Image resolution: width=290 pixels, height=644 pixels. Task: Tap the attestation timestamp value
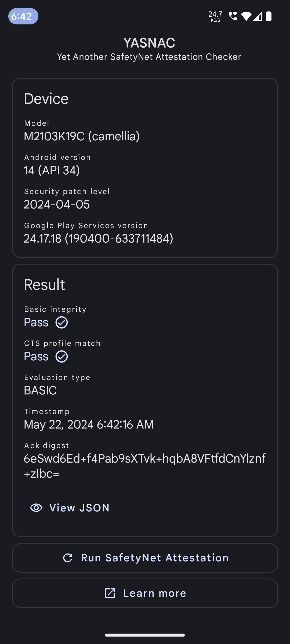(x=89, y=425)
